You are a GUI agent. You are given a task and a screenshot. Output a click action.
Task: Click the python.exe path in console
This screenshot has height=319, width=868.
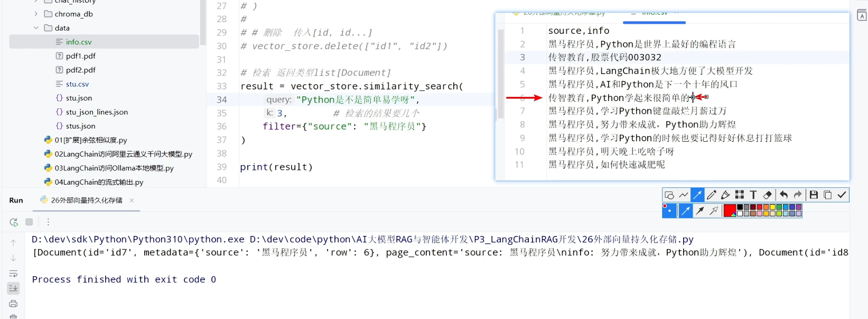tap(138, 240)
